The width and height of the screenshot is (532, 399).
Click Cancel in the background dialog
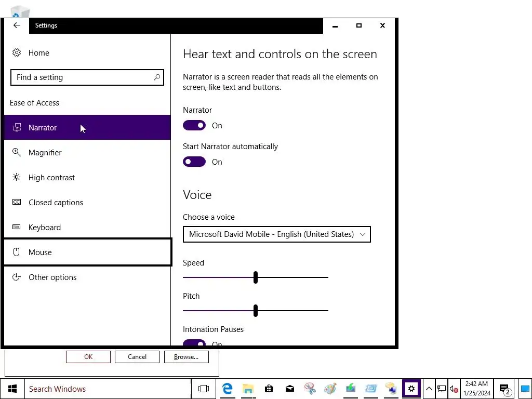(137, 357)
